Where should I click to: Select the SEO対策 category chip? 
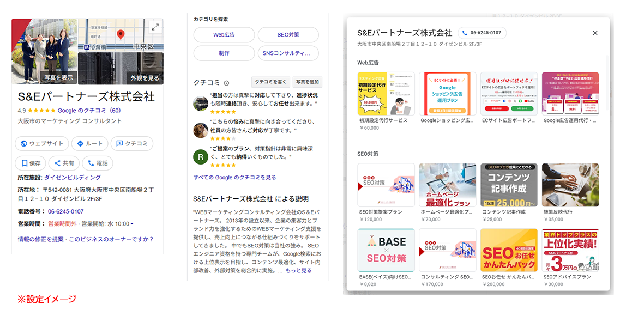click(x=288, y=35)
